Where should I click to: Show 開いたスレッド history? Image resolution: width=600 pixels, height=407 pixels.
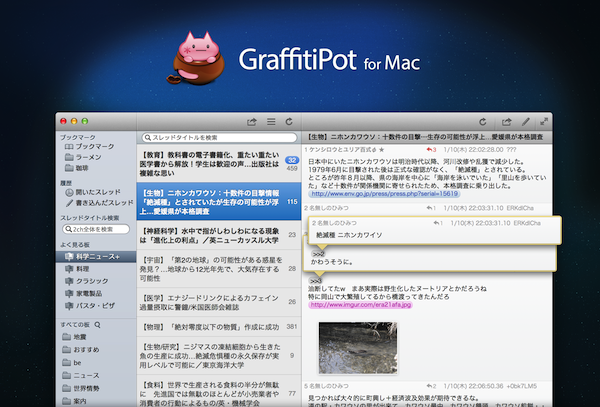pyautogui.click(x=93, y=192)
